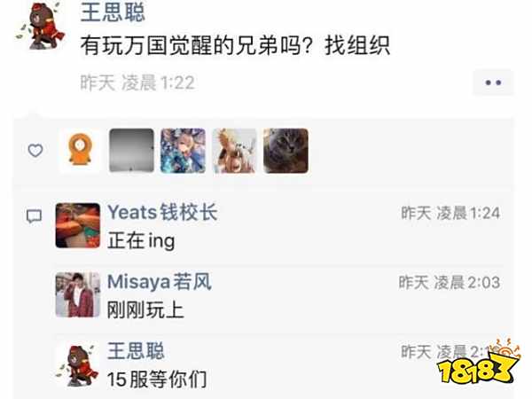Open the bear avatar beside the main post
532x399 pixels.
pos(41,26)
